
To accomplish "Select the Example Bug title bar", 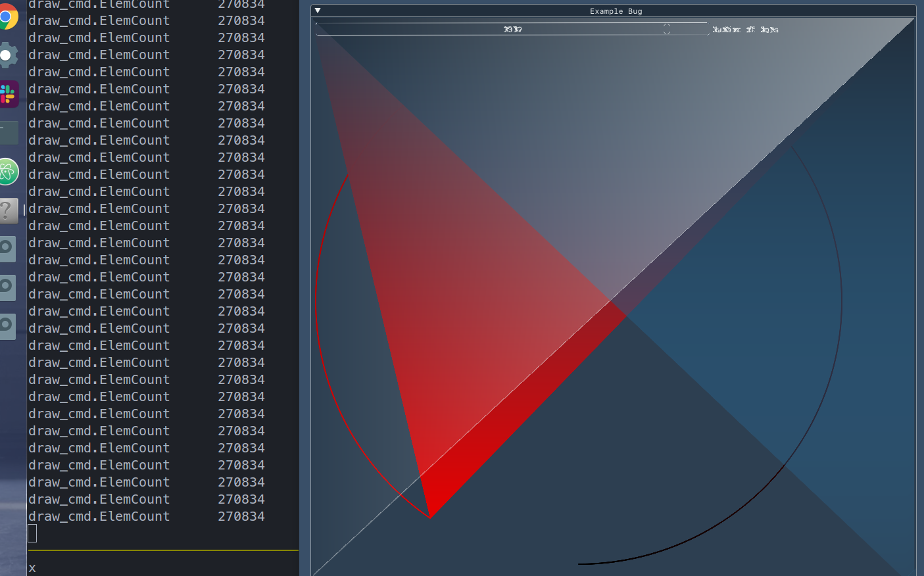I will pyautogui.click(x=615, y=11).
